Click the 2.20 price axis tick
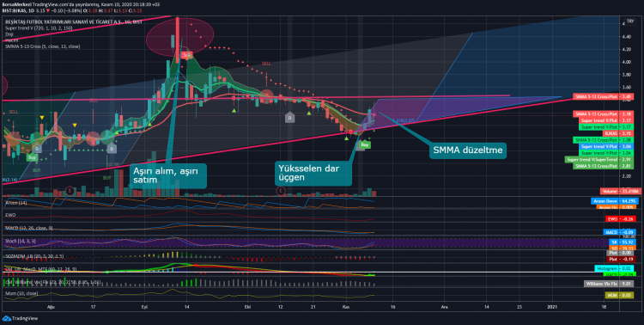The image size is (644, 325). [627, 176]
